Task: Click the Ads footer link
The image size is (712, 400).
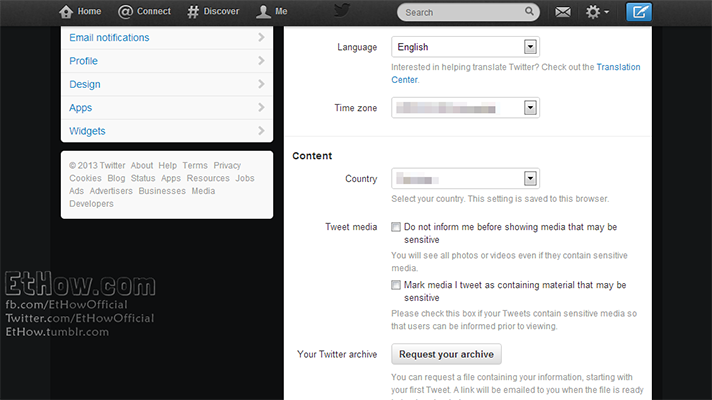Action: [76, 191]
